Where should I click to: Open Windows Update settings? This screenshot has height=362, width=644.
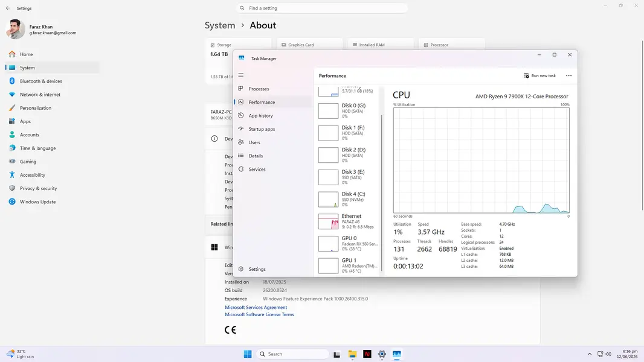(x=52, y=202)
